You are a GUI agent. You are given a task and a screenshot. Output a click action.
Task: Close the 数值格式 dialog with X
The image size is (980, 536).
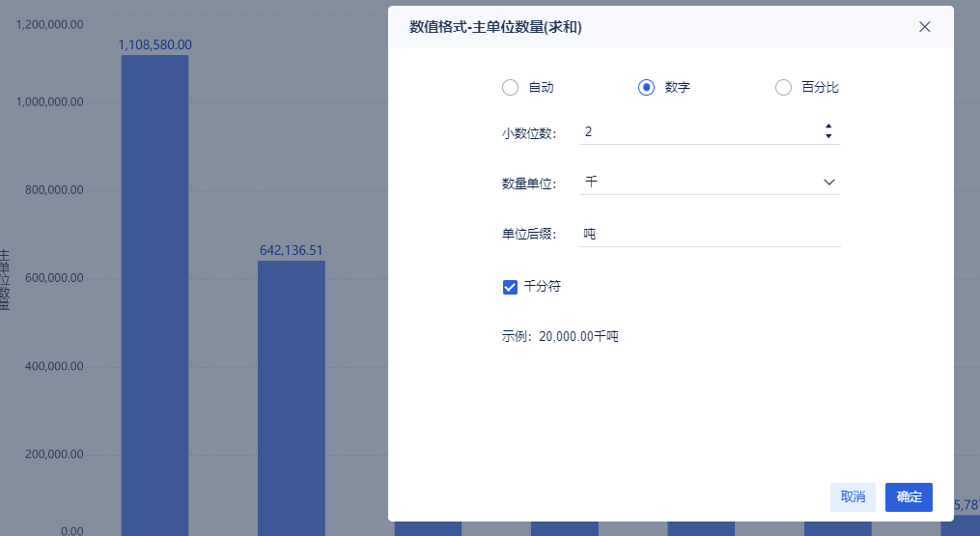(x=924, y=27)
